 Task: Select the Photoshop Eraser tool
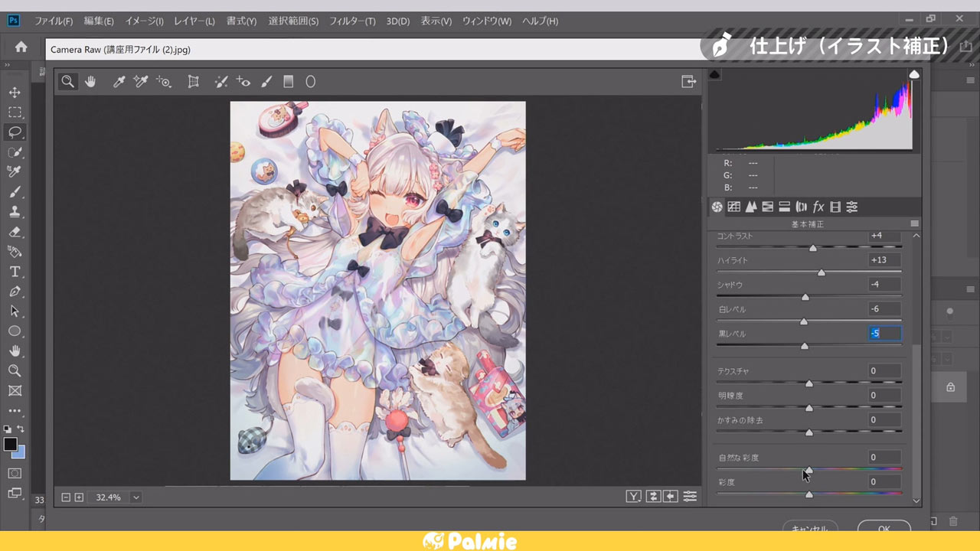point(15,232)
